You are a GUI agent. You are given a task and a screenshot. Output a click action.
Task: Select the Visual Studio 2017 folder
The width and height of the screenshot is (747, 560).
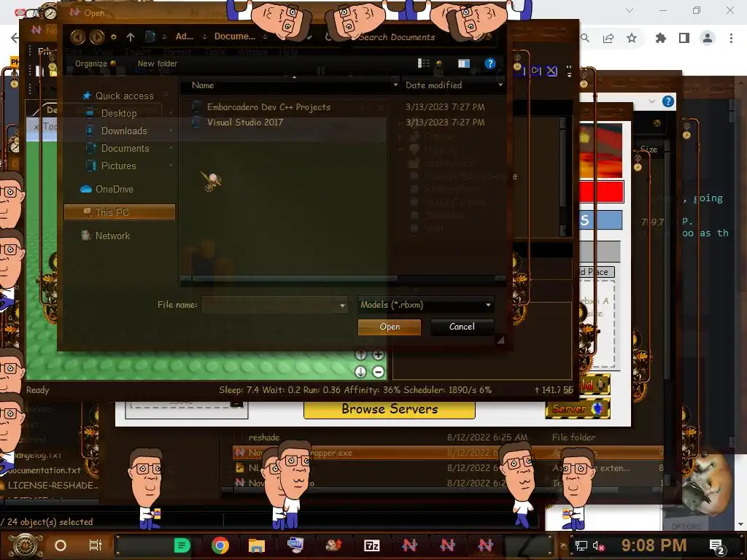[x=245, y=122]
